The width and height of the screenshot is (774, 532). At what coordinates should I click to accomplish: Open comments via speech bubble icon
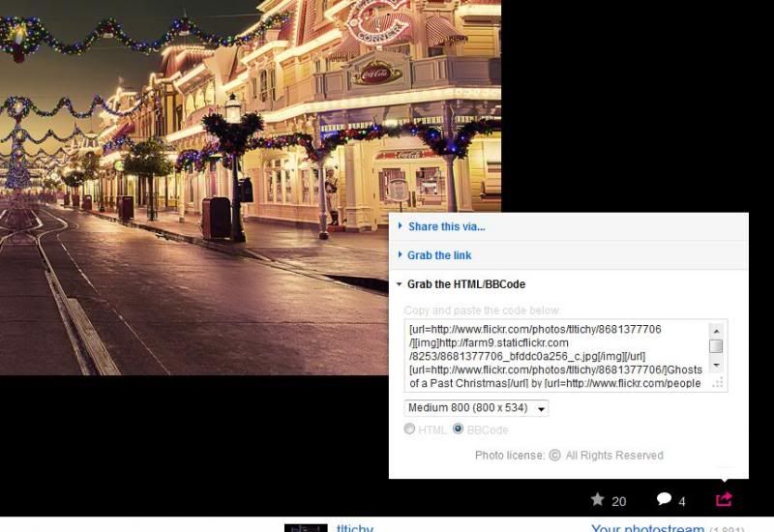pyautogui.click(x=664, y=499)
